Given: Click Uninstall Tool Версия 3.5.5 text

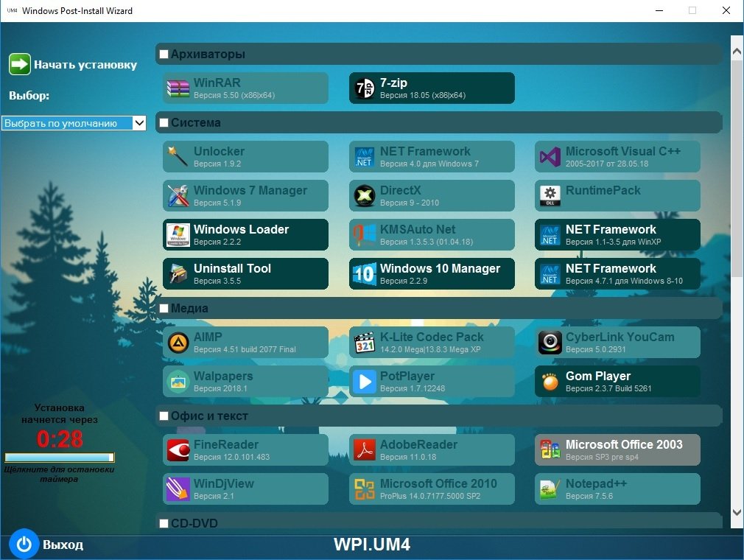Looking at the screenshot, I should coord(232,274).
